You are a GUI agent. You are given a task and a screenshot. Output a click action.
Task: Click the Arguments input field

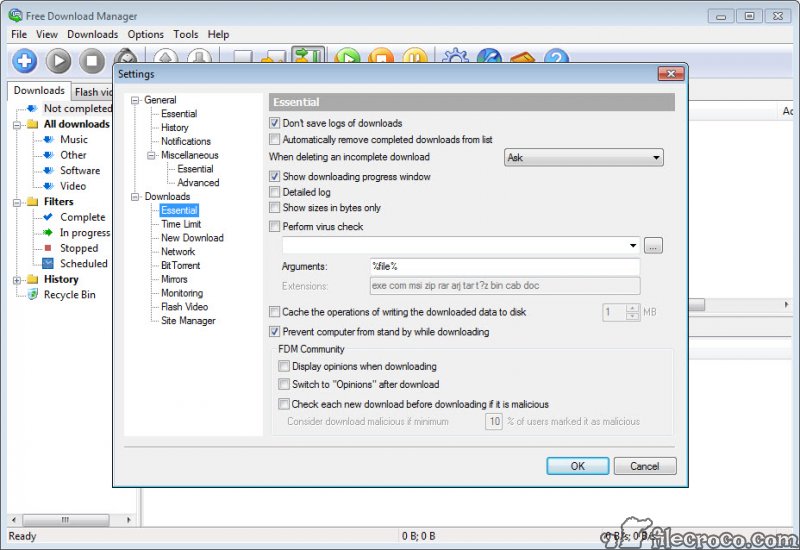point(505,266)
